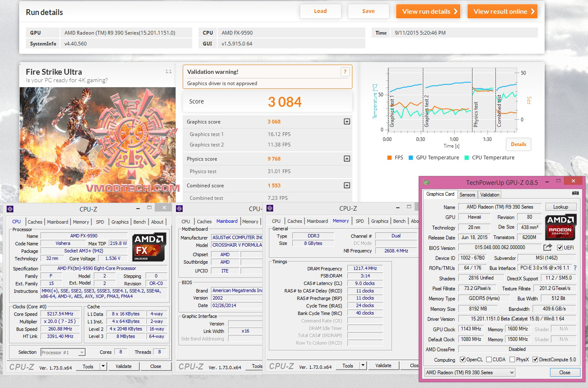Click the Core Speed value '5217.54 MHz'
The image size is (588, 388).
60,314
